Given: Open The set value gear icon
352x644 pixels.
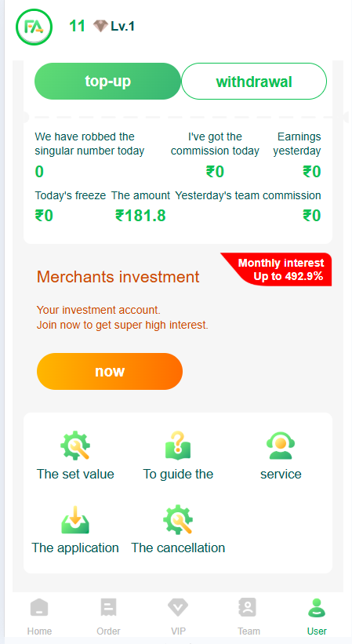Looking at the screenshot, I should point(75,446).
